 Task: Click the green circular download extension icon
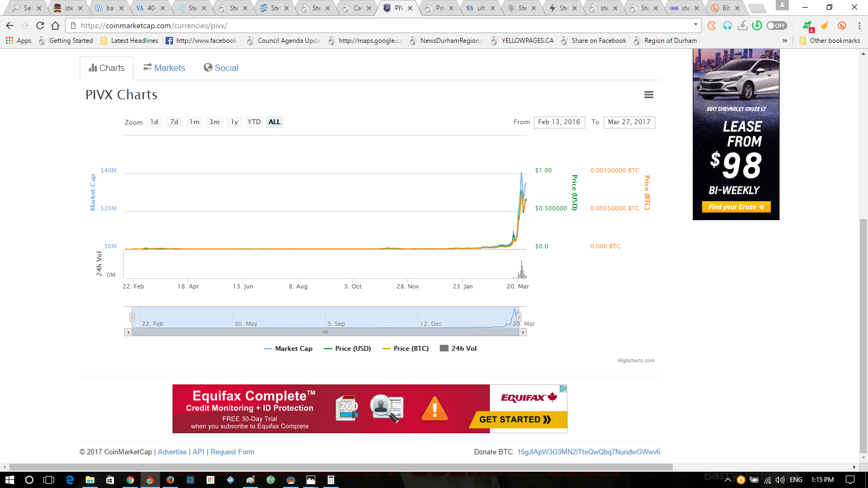(757, 25)
